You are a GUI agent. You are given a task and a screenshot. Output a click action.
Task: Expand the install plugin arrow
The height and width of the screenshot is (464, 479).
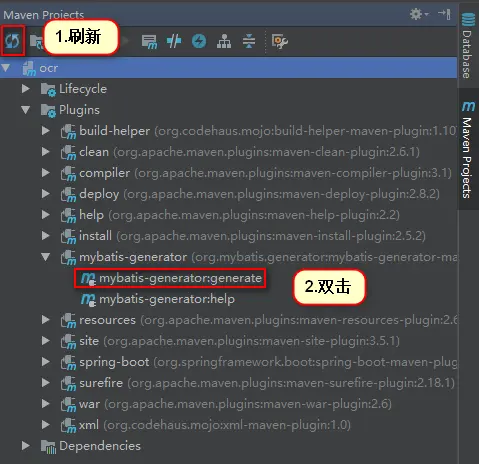click(46, 236)
